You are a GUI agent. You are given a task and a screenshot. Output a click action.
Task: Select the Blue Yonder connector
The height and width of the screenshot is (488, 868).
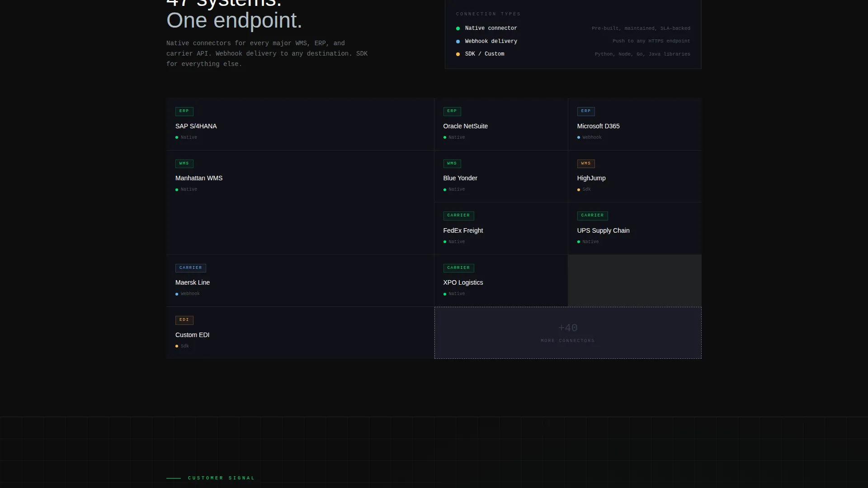(501, 176)
